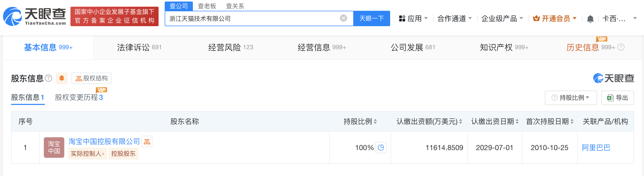The height and width of the screenshot is (176, 644).
Task: Sort by 首次持股日期 column
Action: (572, 121)
